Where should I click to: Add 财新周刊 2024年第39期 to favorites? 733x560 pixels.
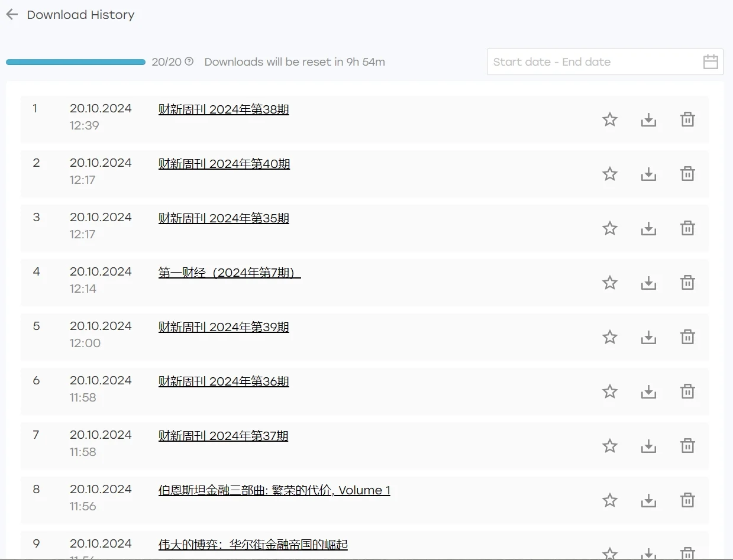coord(610,337)
